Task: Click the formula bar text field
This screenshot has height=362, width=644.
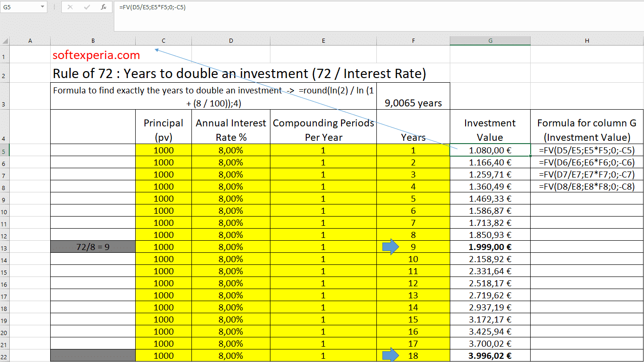Action: [x=372, y=7]
